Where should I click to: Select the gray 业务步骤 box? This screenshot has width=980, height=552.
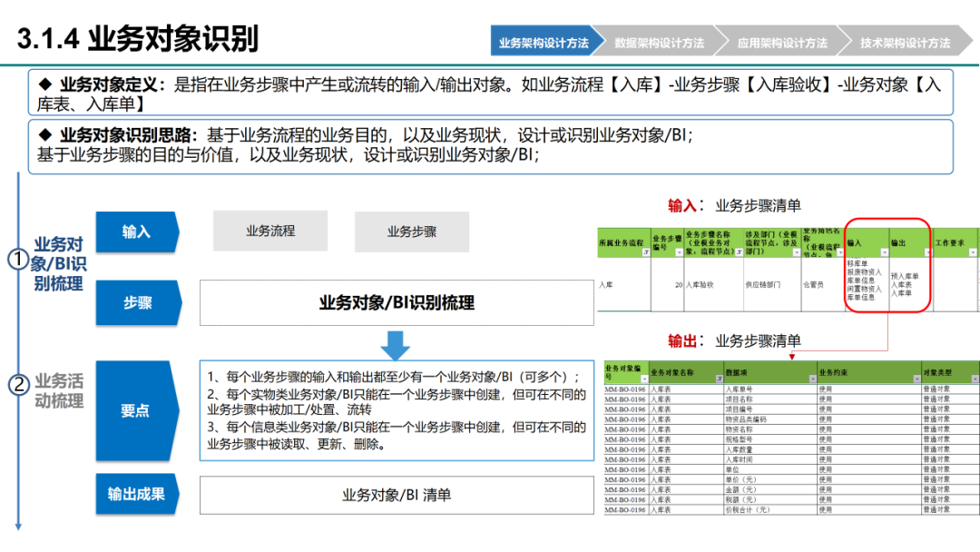[411, 232]
